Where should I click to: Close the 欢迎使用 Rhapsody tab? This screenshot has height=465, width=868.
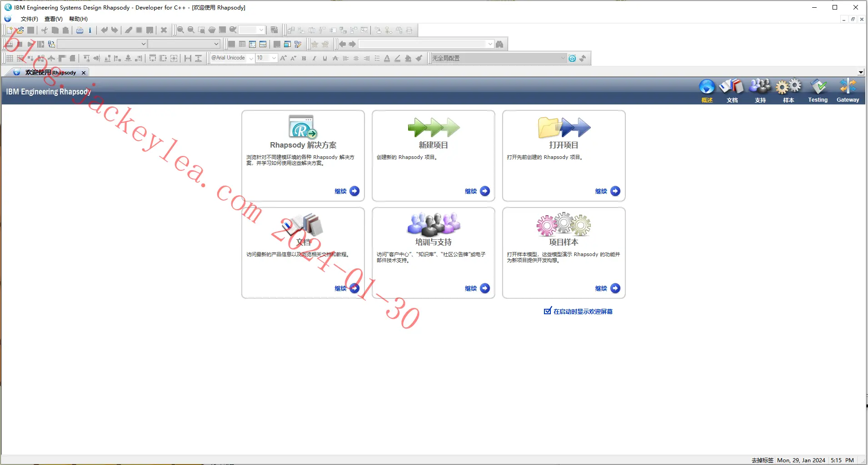tap(84, 73)
